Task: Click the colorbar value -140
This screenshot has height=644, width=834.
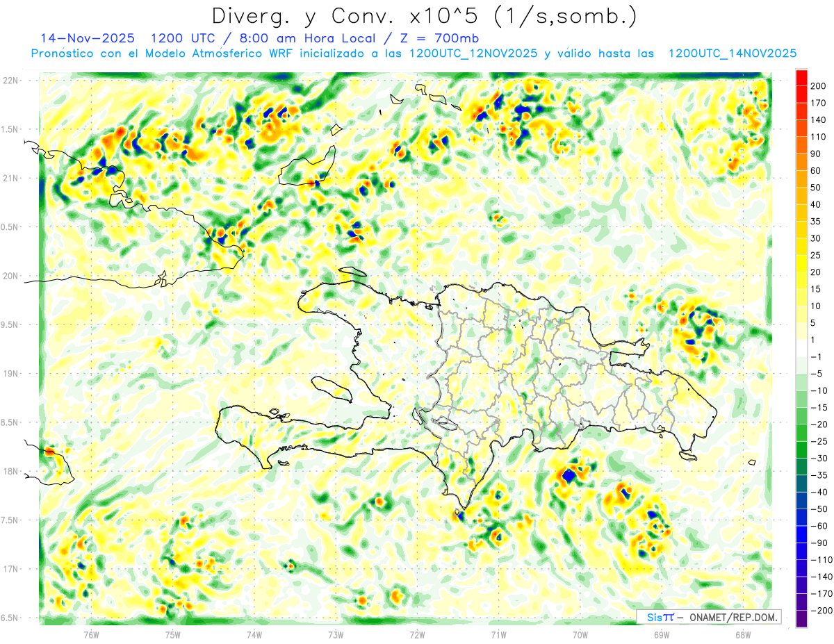Action: (x=821, y=577)
